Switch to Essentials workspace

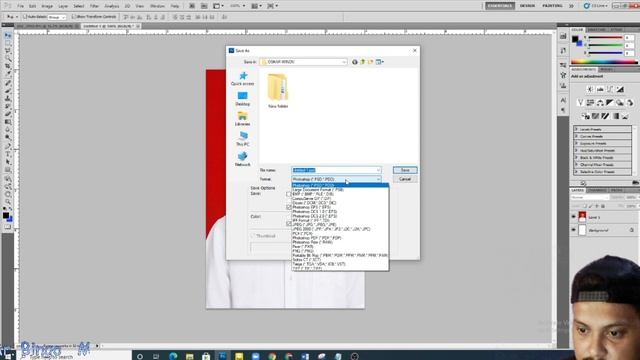pos(500,6)
